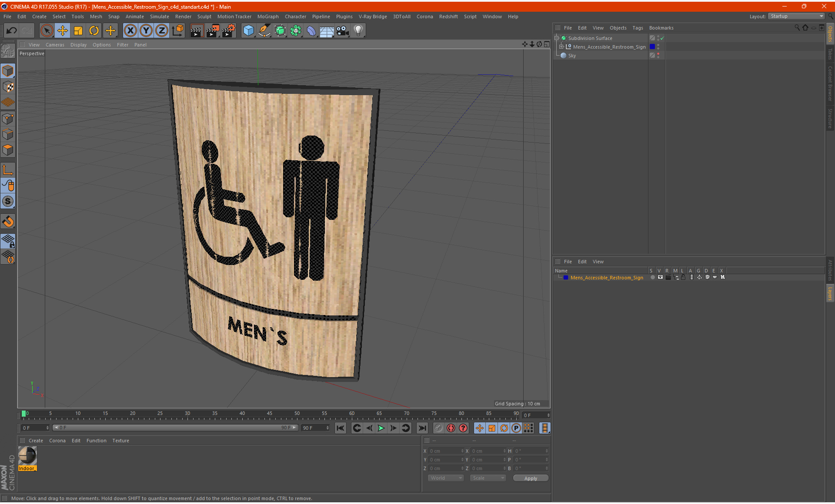Select the Indoor material thumbnail
Viewport: 835px width, 504px height.
pyautogui.click(x=27, y=456)
